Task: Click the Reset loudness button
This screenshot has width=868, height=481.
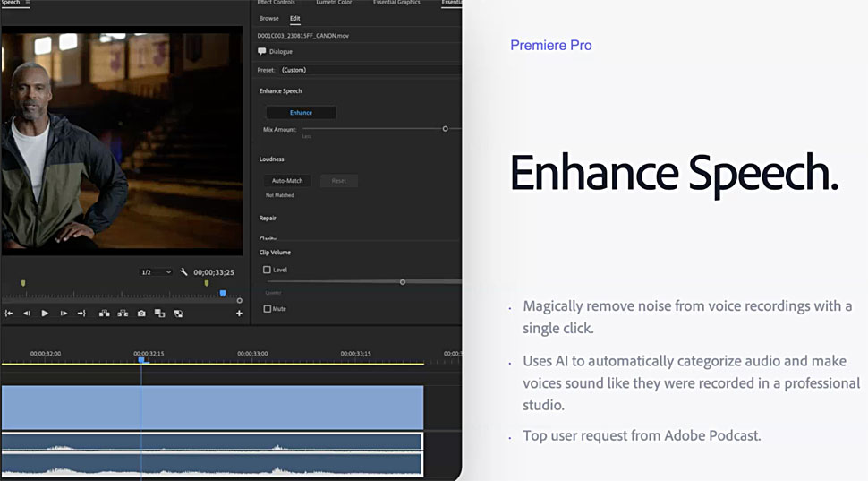Action: 339,181
